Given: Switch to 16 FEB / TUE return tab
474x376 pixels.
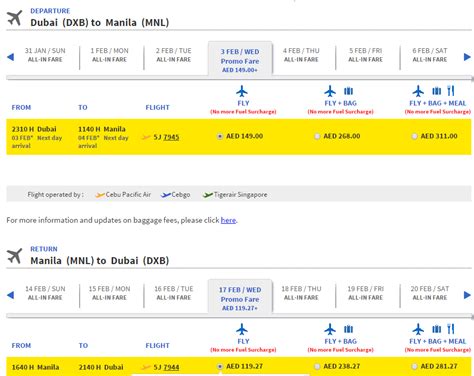Looking at the screenshot, I should [174, 293].
